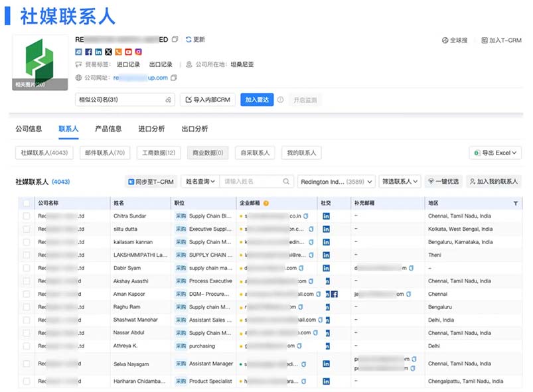This screenshot has width=533, height=392.
Task: Open the 姓名查询 search type dropdown
Action: 200,182
